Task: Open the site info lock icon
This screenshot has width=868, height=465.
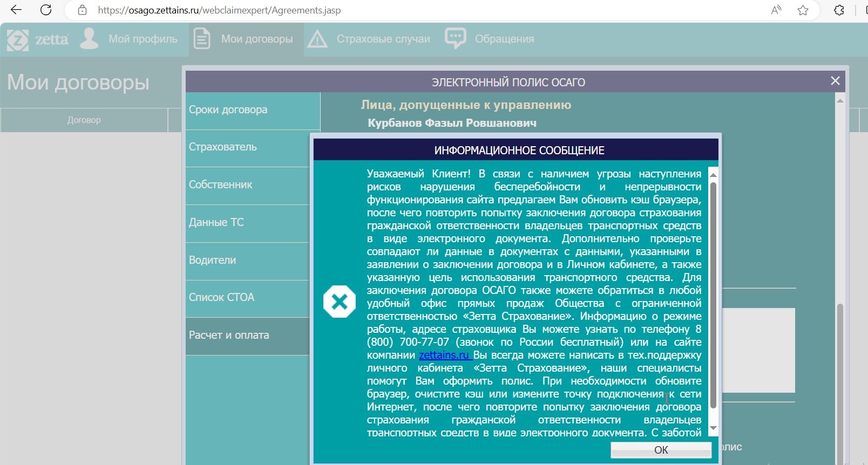Action: [x=82, y=10]
